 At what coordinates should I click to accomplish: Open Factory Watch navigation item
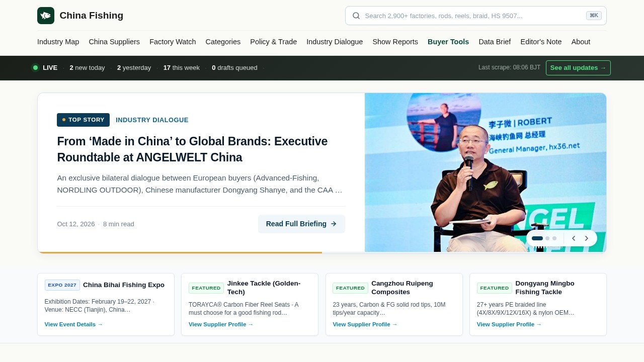click(173, 42)
